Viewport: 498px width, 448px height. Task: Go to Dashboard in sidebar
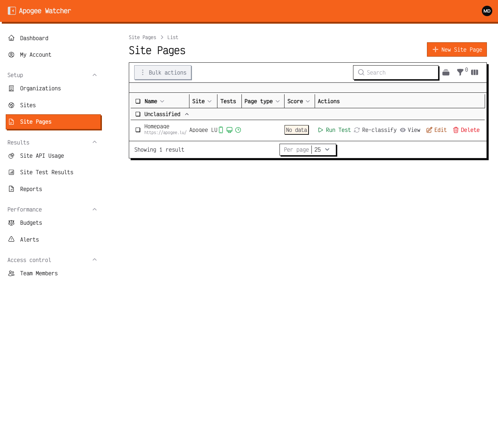(53, 38)
